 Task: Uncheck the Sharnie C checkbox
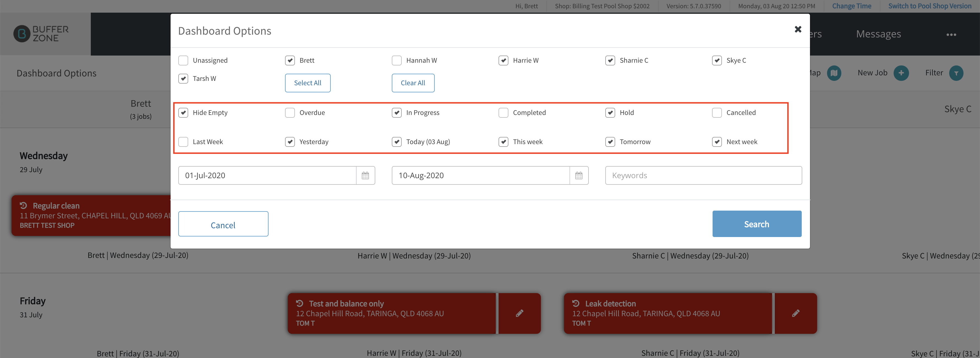610,60
